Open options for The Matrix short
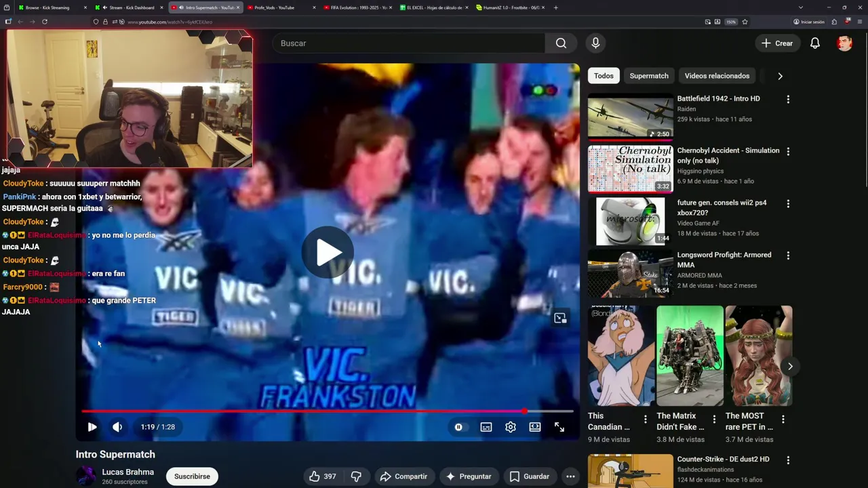This screenshot has height=488, width=868. (x=714, y=420)
